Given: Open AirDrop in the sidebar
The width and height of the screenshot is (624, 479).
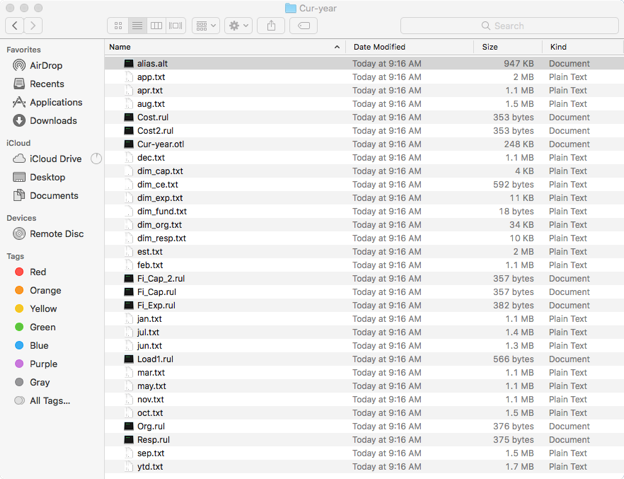Looking at the screenshot, I should click(x=45, y=66).
